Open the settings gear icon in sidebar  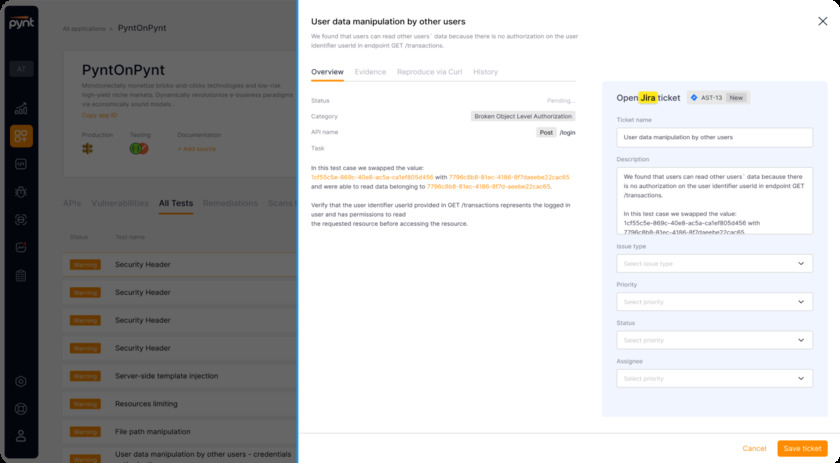click(x=21, y=381)
